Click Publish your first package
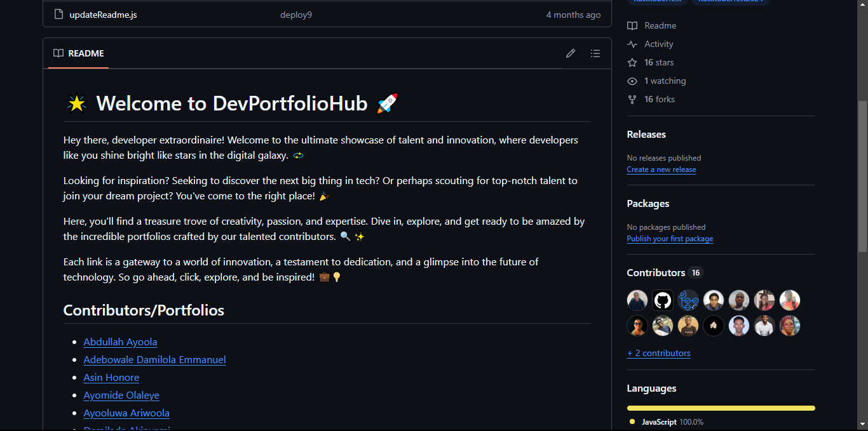The height and width of the screenshot is (431, 868). tap(670, 238)
